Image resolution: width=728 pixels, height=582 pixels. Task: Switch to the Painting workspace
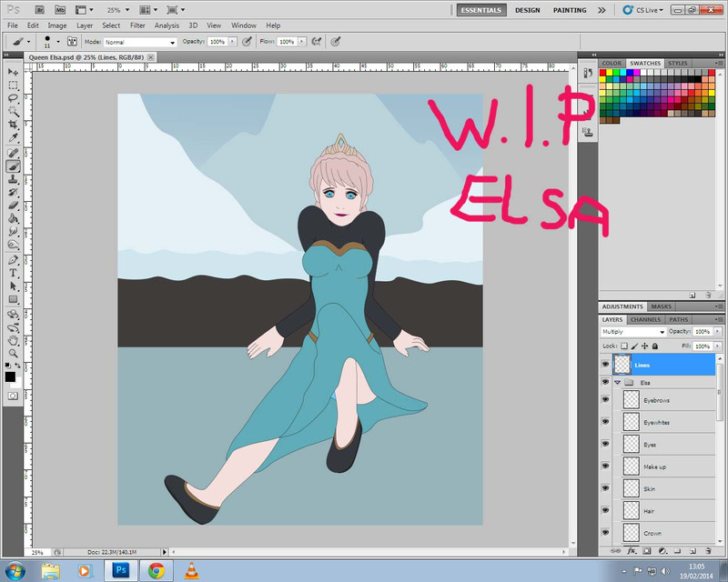(570, 10)
